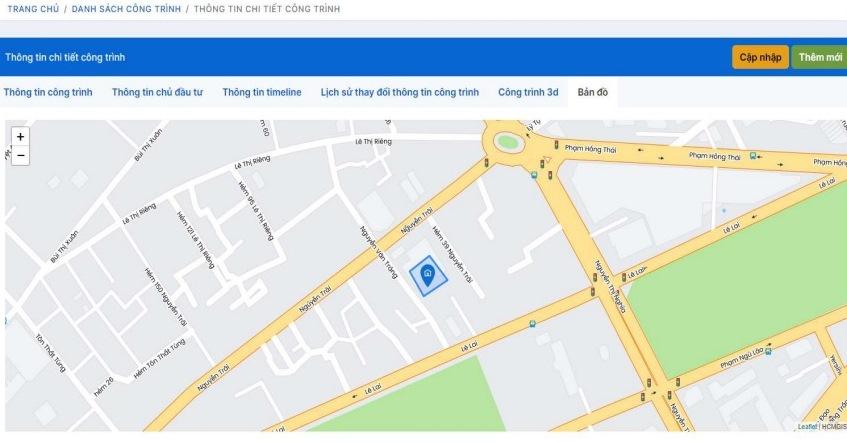Open Thông tin chủ đầu tư tab
847x443 pixels.
click(x=157, y=92)
